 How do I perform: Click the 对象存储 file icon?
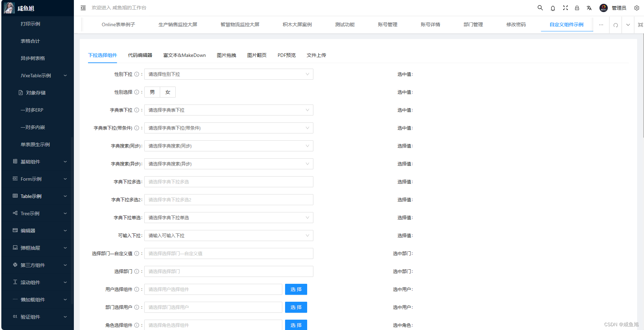(21, 93)
